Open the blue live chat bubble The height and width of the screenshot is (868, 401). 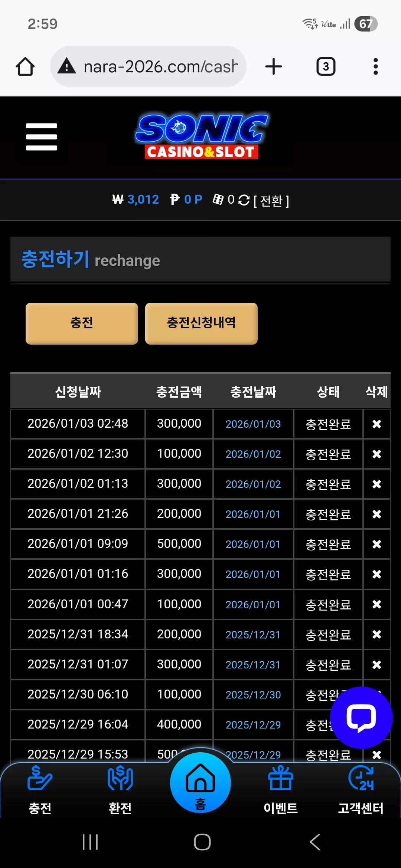pyautogui.click(x=361, y=717)
